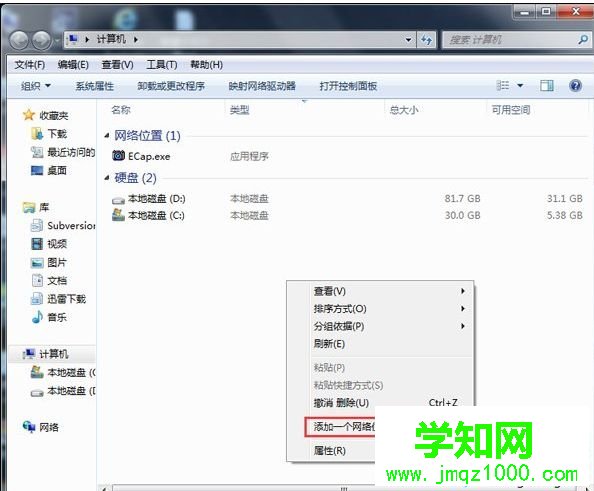
Task: Open the view options dropdown arrow
Action: (x=520, y=86)
